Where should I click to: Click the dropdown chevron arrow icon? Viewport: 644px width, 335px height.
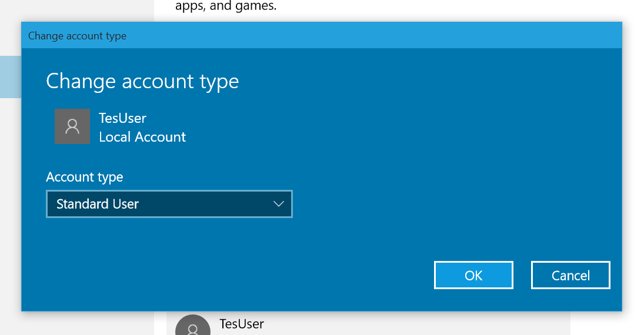pos(279,204)
